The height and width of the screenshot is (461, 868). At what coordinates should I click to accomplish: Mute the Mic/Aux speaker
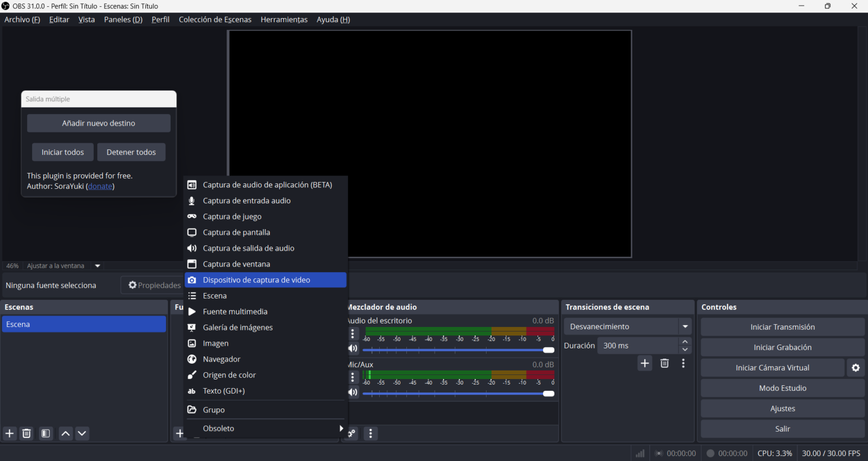(x=353, y=392)
